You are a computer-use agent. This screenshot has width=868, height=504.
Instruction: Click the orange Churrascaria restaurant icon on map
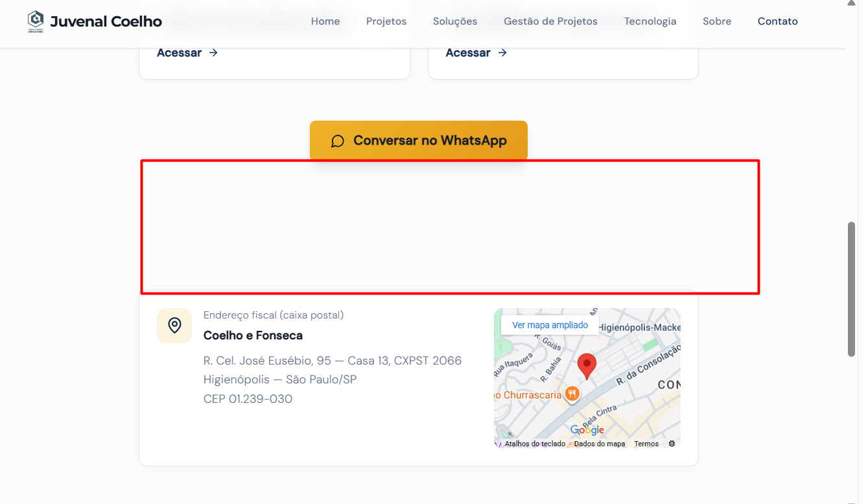571,394
